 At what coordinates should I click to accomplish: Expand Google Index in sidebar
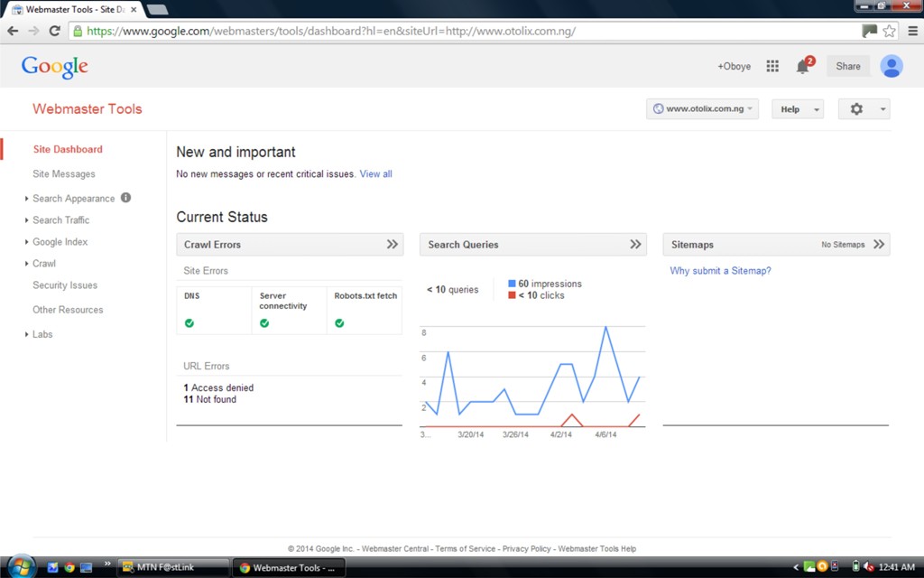[26, 242]
